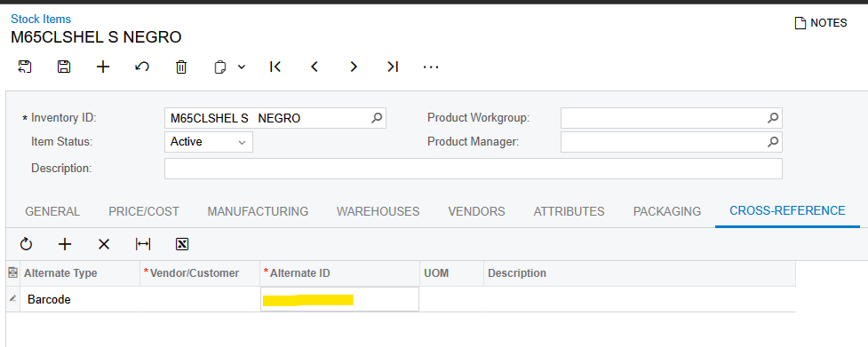Add a new cross-reference row
The height and width of the screenshot is (347, 868).
tap(65, 244)
